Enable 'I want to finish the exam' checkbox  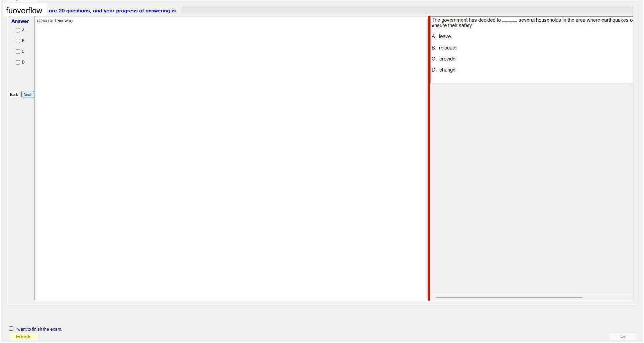(11, 329)
